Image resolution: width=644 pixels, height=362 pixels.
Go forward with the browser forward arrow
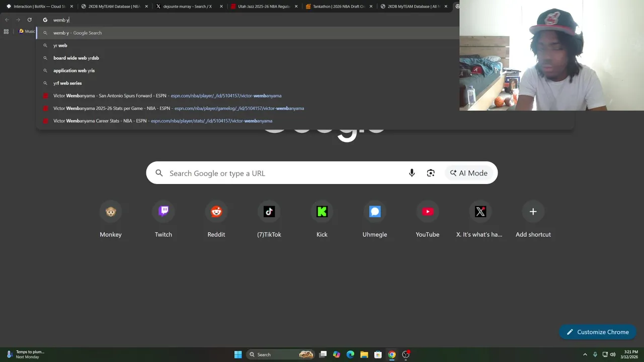[x=18, y=20]
